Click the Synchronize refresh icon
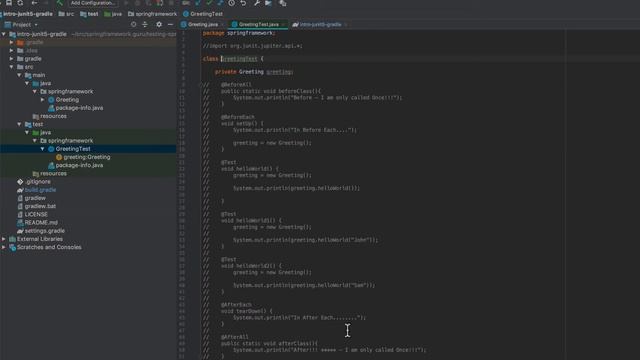This screenshot has height=360, width=640. (x=20, y=3)
